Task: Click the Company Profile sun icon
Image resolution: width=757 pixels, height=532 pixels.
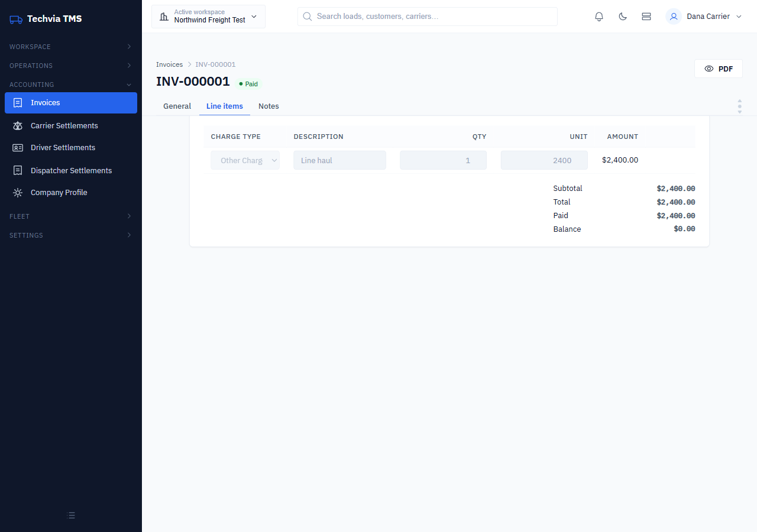Action: [x=18, y=193]
